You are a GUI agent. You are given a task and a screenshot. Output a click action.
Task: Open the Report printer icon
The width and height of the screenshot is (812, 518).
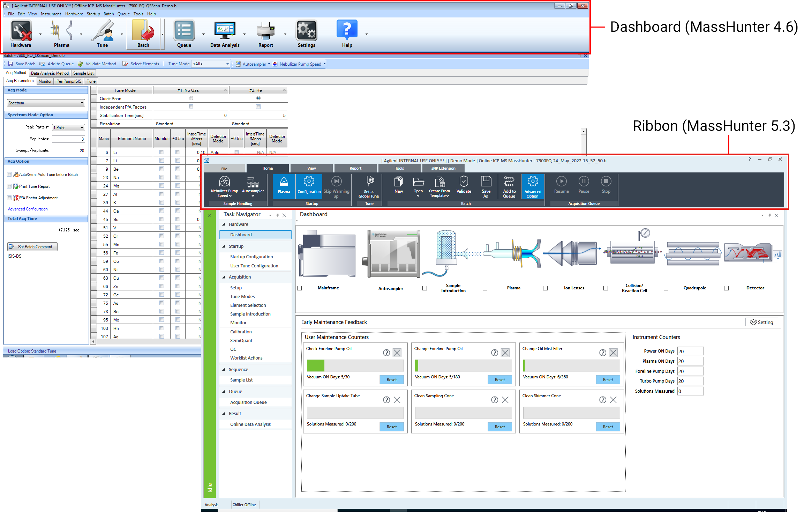click(x=266, y=34)
